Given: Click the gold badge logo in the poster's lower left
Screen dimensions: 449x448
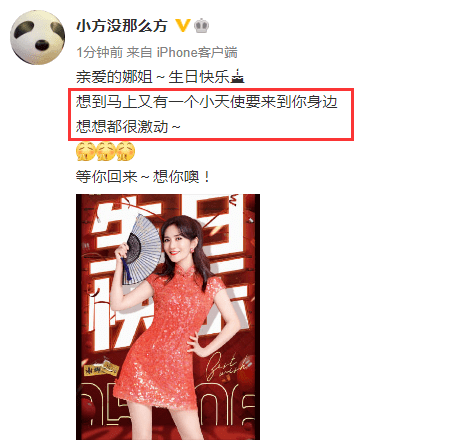Looking at the screenshot, I should [x=101, y=368].
